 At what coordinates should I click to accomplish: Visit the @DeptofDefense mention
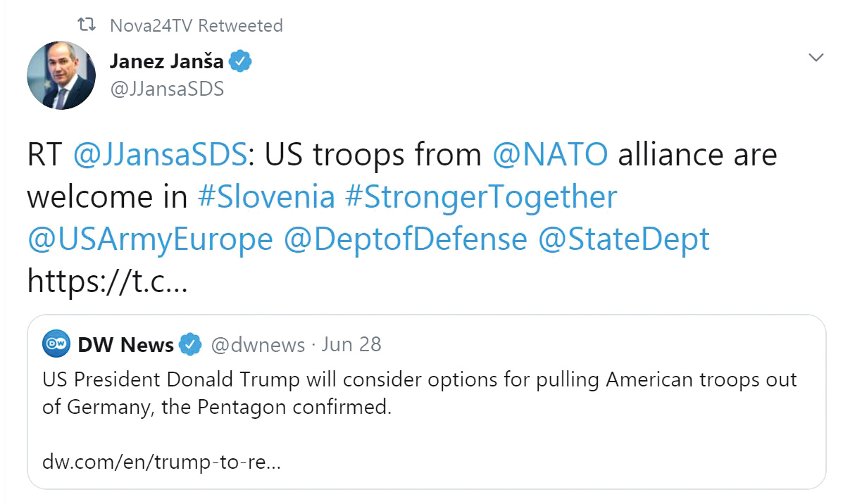[x=405, y=239]
